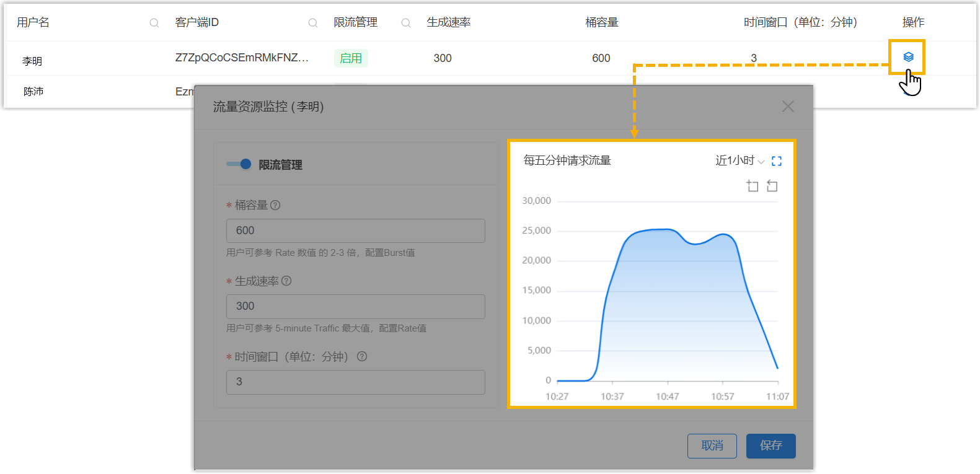Click the help icon next to 生成速率

tap(286, 281)
